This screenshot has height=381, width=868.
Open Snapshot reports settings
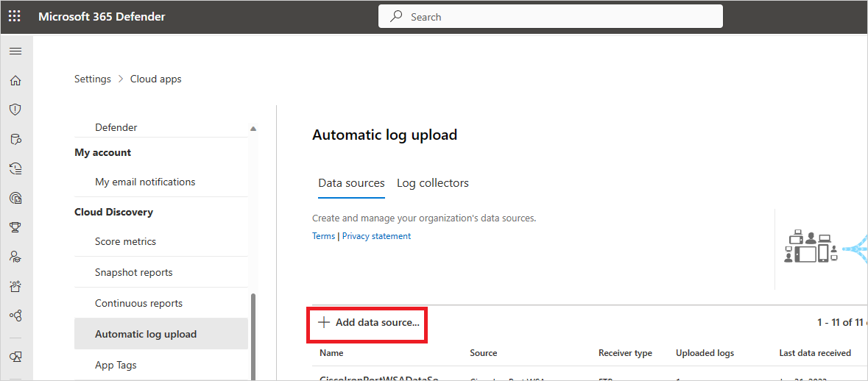[x=133, y=272]
